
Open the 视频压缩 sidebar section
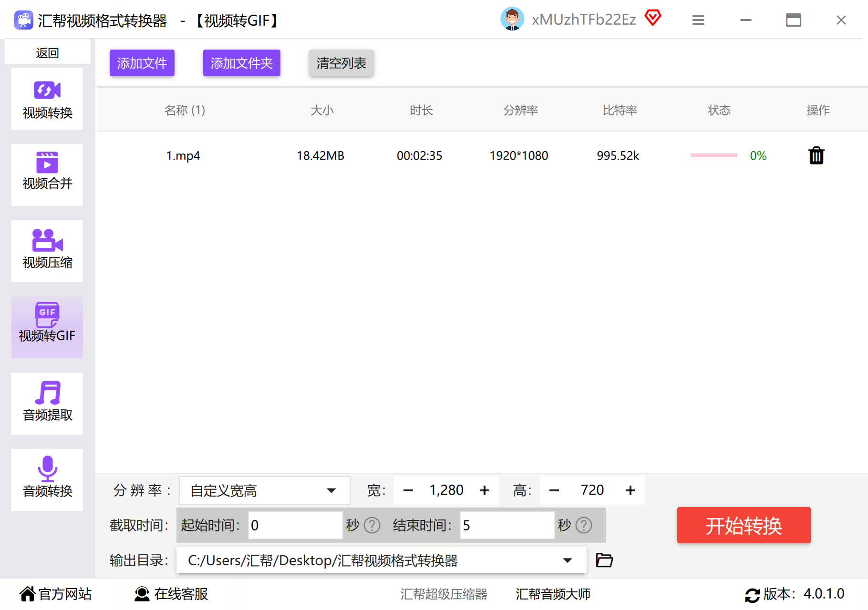(x=47, y=251)
